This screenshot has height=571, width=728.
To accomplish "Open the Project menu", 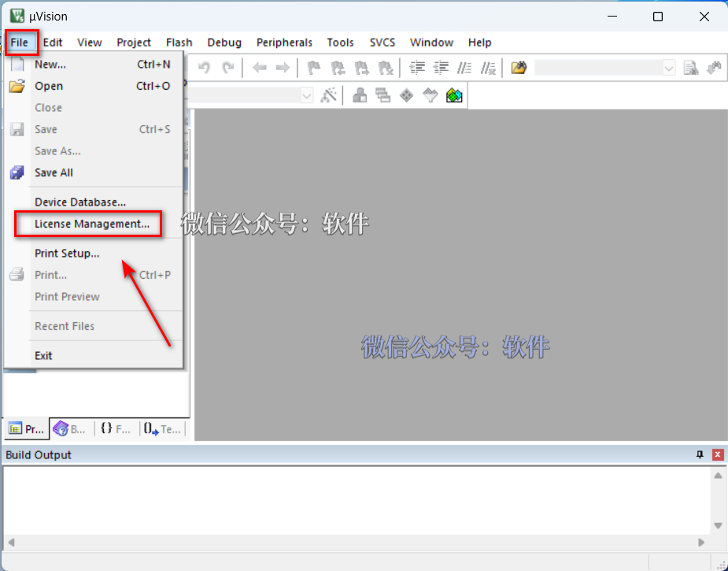I will (x=134, y=43).
